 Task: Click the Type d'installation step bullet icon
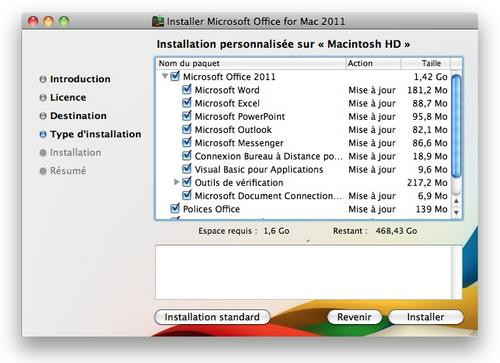pos(43,134)
